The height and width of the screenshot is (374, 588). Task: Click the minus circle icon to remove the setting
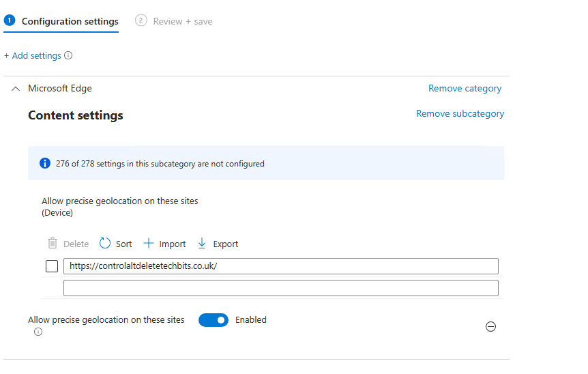490,327
